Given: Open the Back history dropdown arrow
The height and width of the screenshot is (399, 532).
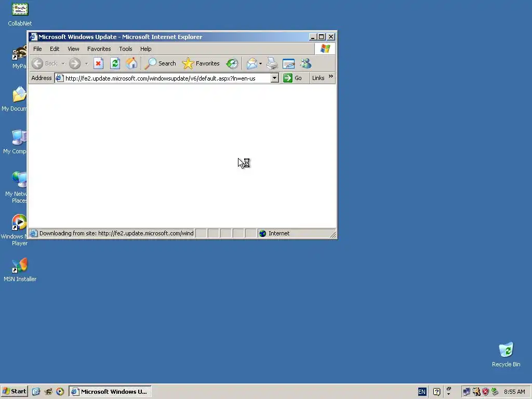Looking at the screenshot, I should (63, 63).
